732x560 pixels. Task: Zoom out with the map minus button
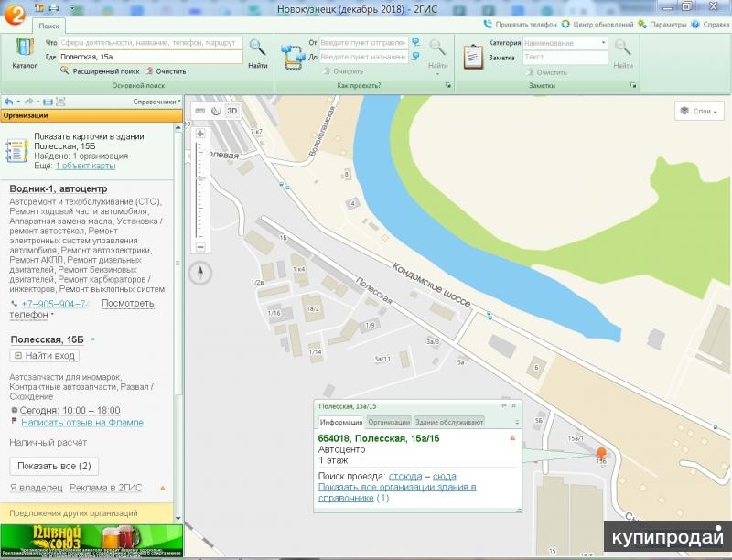[x=200, y=247]
